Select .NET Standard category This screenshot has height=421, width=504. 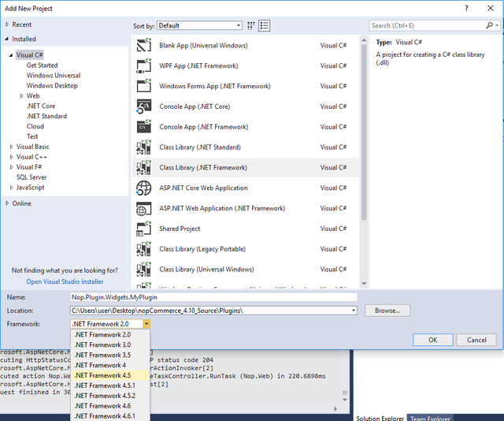click(x=46, y=116)
